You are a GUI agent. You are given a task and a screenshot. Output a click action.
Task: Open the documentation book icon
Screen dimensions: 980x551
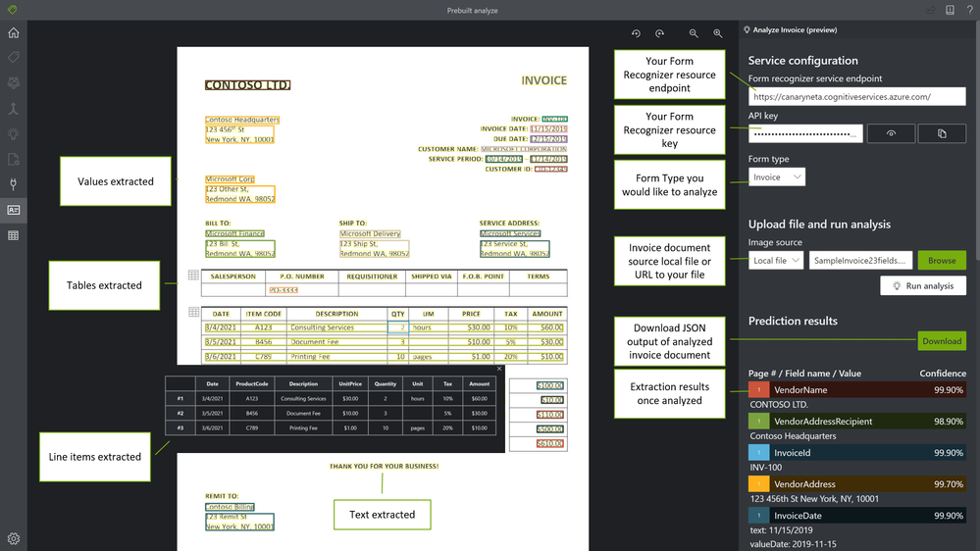point(950,10)
